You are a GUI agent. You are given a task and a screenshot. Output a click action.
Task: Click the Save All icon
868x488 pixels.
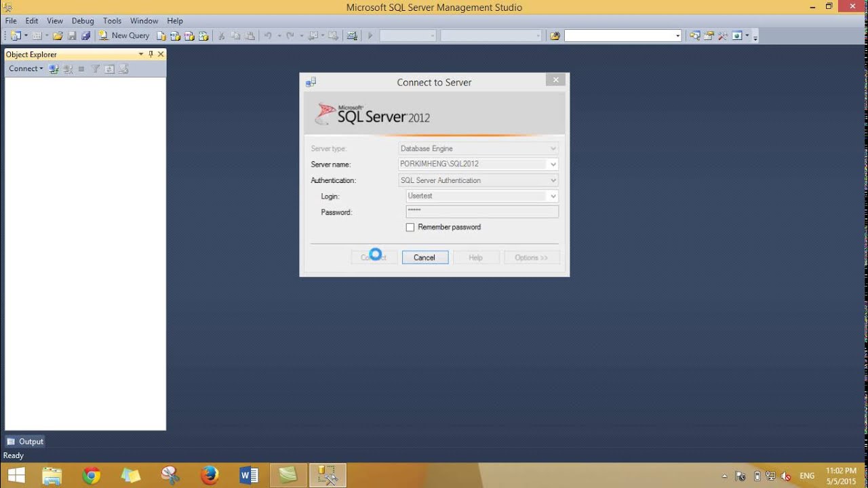pyautogui.click(x=86, y=35)
